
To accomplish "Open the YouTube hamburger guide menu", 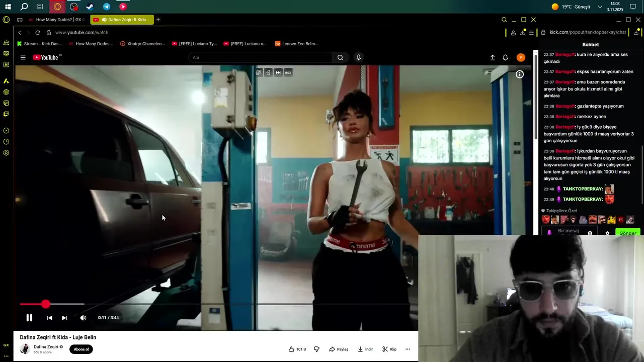I will tap(23, 57).
